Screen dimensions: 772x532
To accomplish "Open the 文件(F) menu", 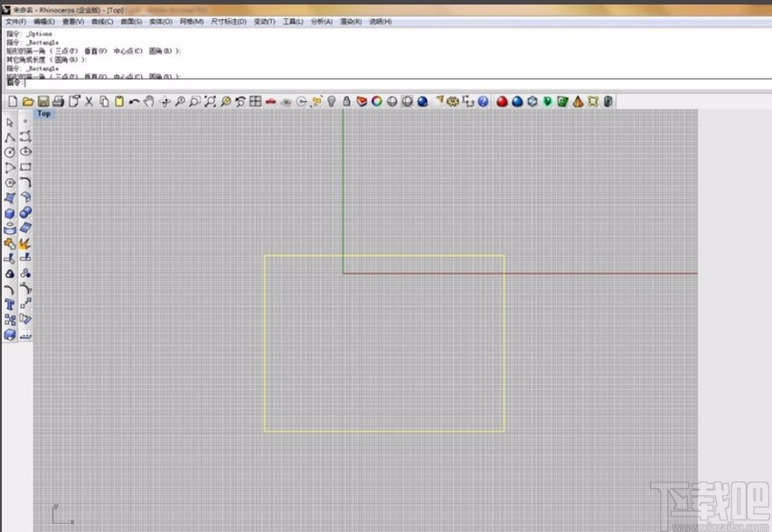I will coord(15,22).
